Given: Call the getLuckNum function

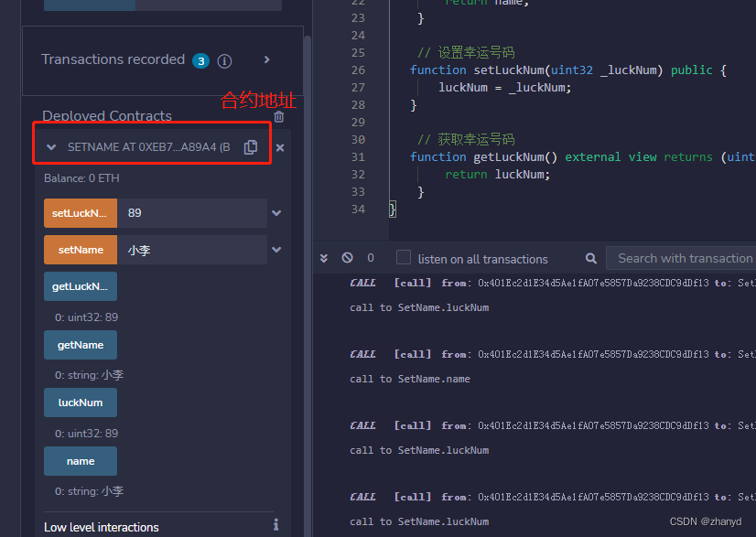Looking at the screenshot, I should point(81,286).
